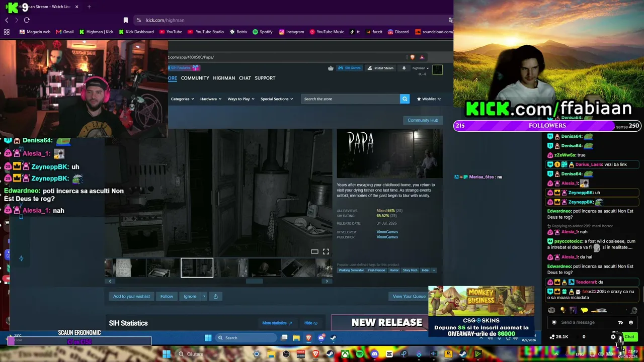Open the Gmail bookmark
Viewport: 644px width, 362px height.
coord(65,32)
